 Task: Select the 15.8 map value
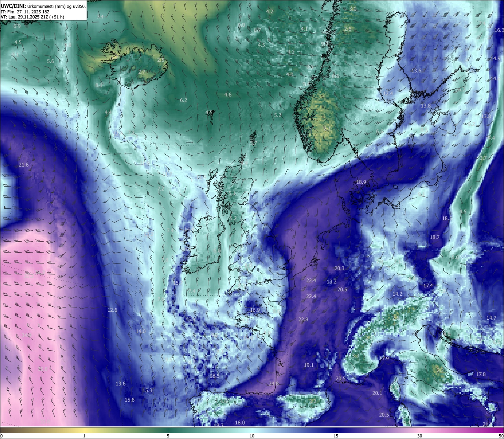(x=130, y=400)
